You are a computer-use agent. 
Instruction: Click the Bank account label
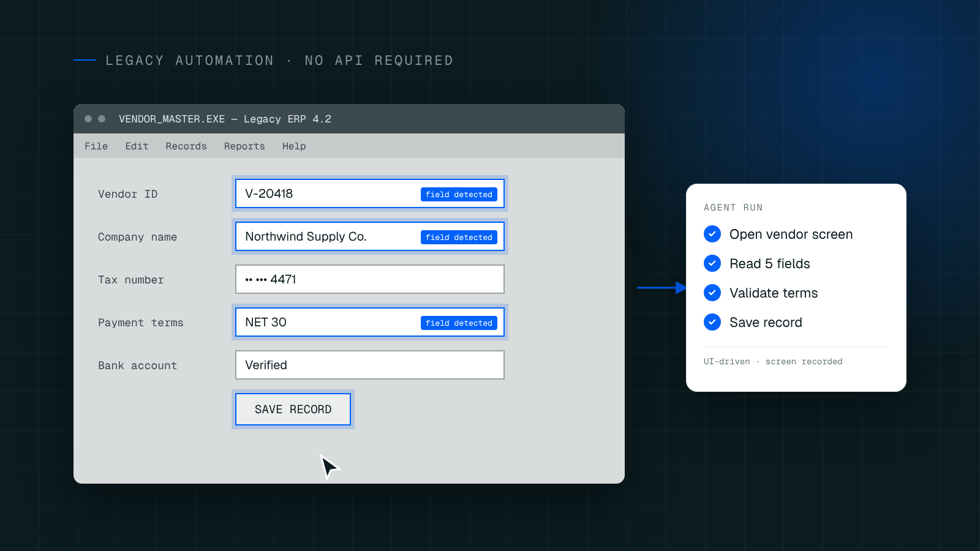137,365
